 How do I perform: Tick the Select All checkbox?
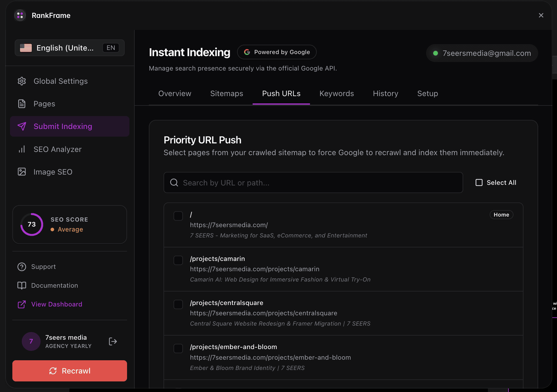[x=479, y=182]
